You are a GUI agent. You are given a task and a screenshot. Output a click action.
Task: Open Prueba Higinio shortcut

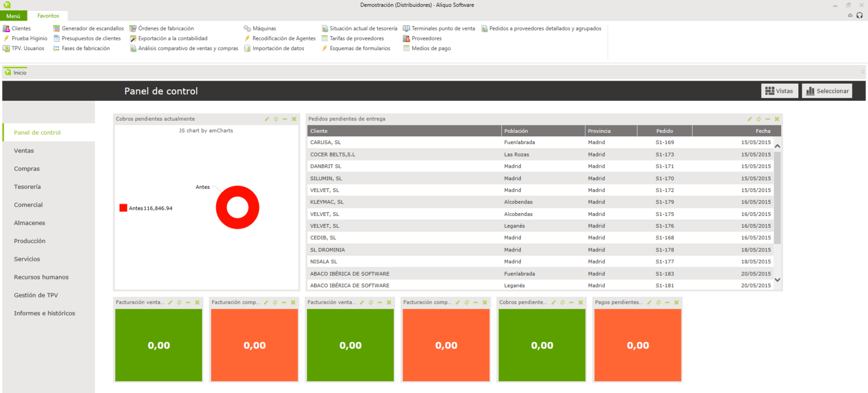pos(25,38)
